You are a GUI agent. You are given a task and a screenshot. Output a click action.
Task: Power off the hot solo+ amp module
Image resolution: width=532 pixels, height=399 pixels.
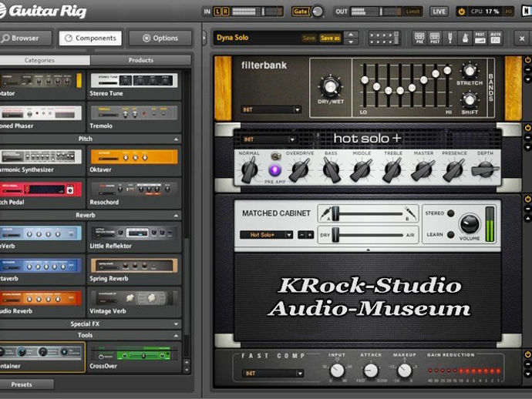click(527, 128)
